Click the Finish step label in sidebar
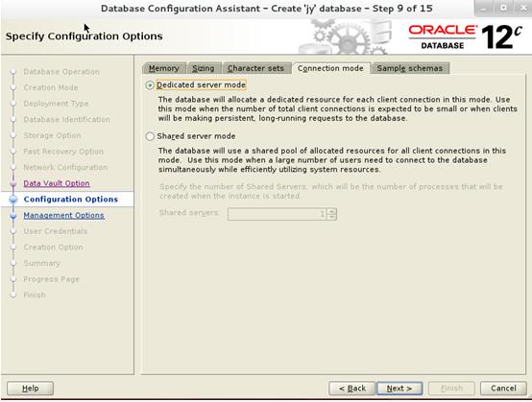 (x=35, y=296)
